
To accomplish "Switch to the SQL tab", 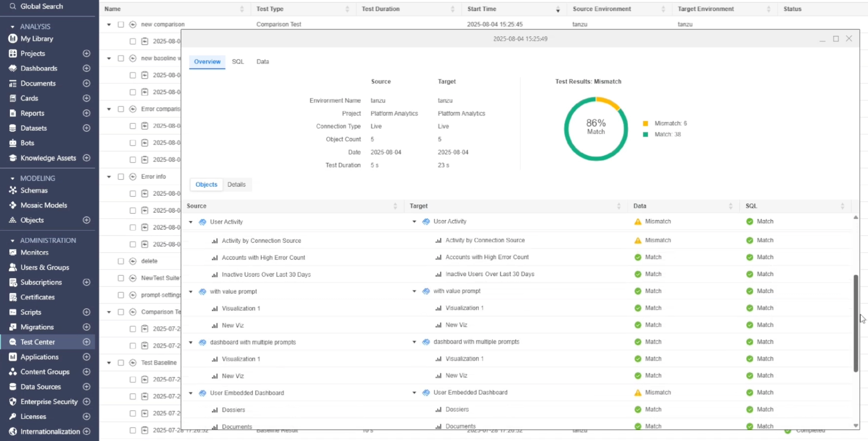I will pyautogui.click(x=237, y=62).
